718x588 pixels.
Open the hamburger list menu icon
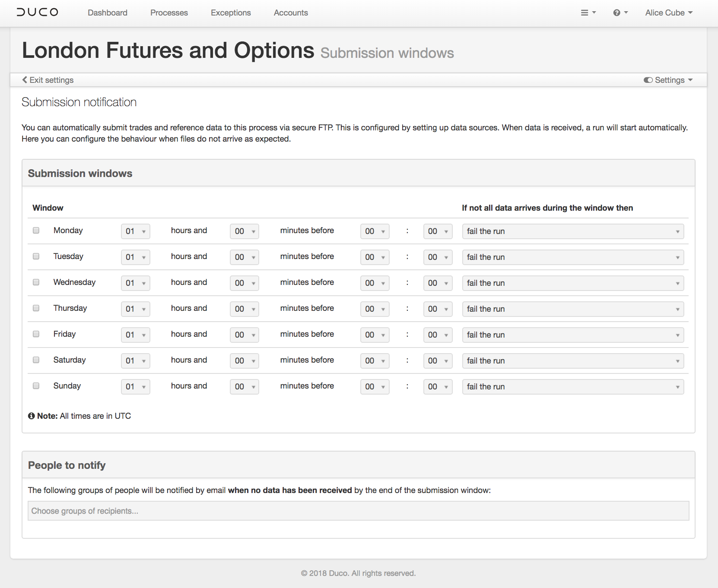pyautogui.click(x=588, y=13)
